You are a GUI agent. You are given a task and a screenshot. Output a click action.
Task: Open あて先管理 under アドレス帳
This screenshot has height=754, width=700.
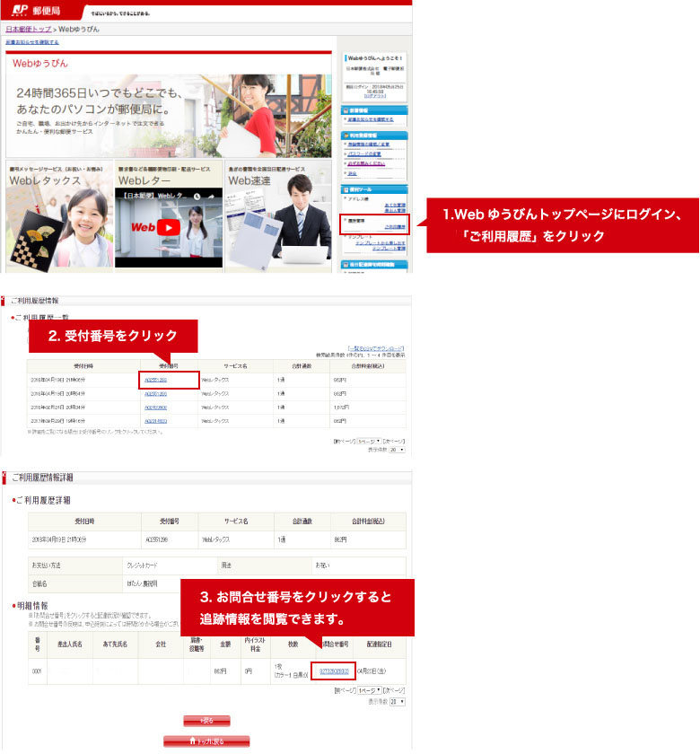click(x=395, y=206)
